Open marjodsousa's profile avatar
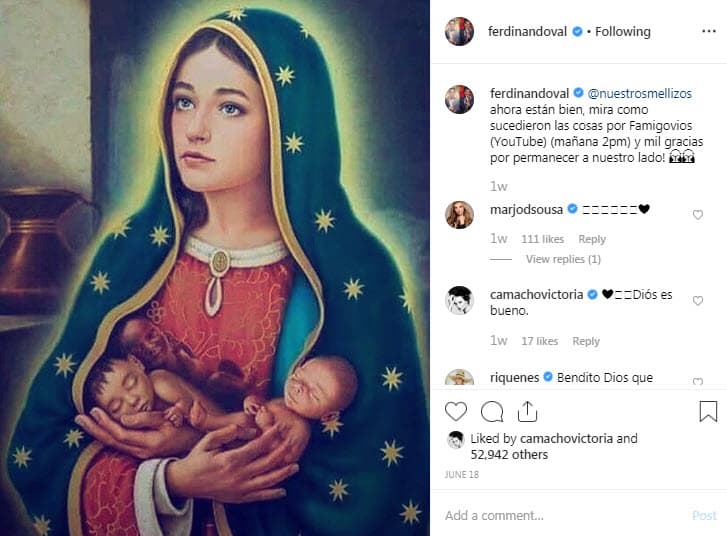Screen dimensions: 727x536 tap(459, 214)
